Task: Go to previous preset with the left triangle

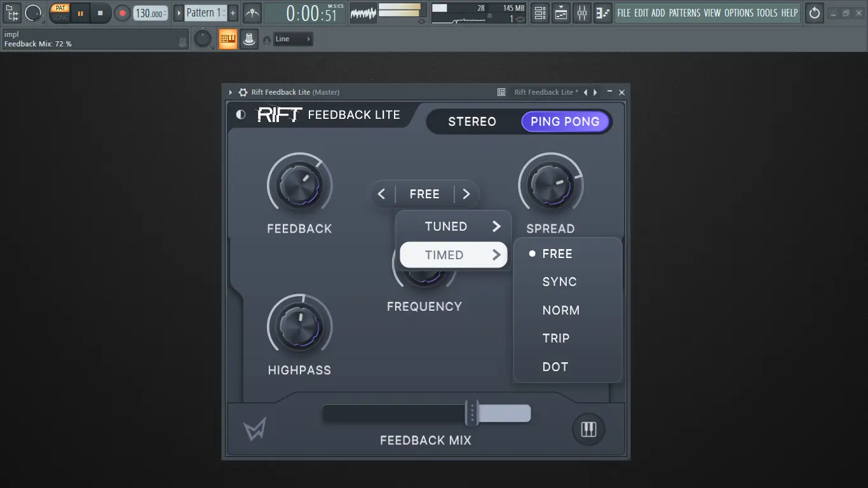Action: 586,92
